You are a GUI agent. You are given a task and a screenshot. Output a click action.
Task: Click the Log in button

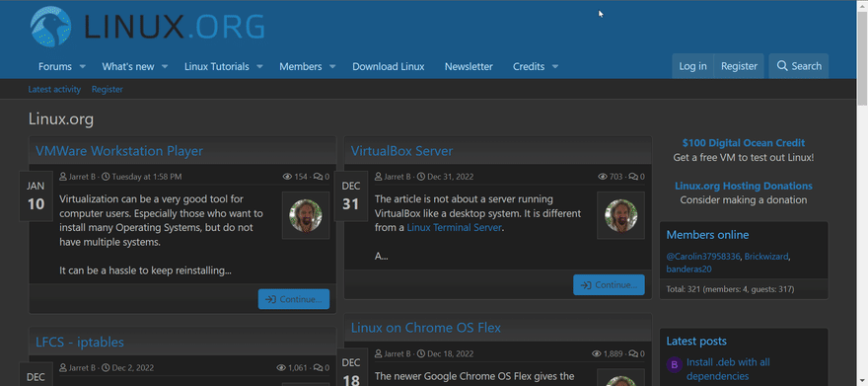pos(692,66)
